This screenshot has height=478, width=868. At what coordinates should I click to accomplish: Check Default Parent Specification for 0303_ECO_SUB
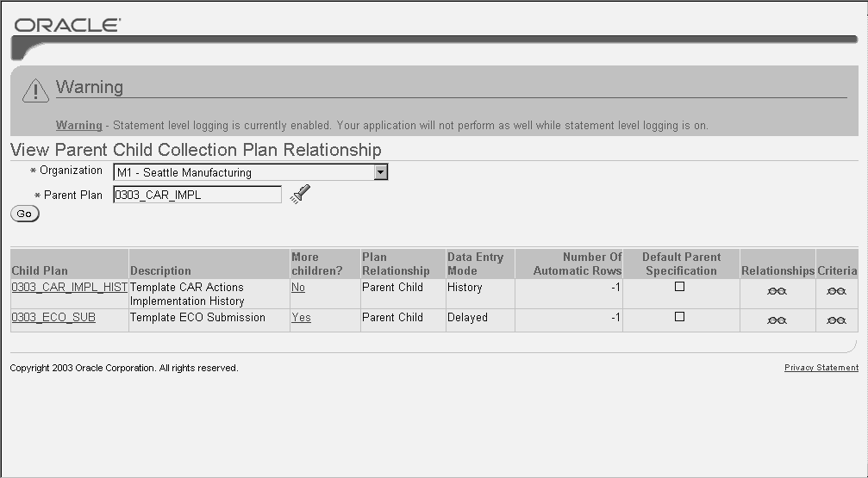tap(679, 317)
